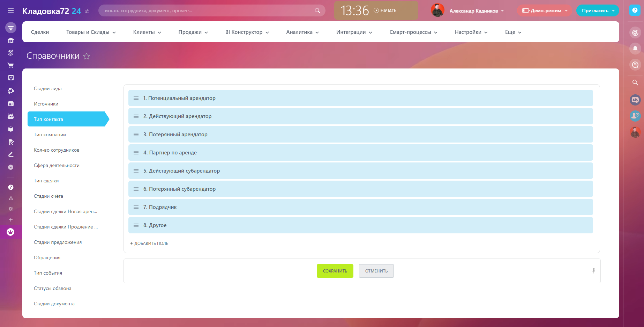Screen dimensions: 644x327
Task: Select Источники in the directory list
Action: point(46,104)
